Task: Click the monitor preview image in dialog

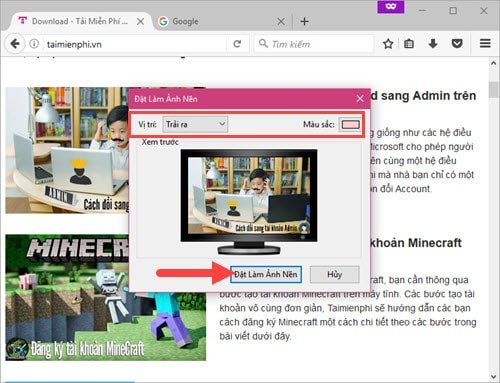Action: tap(249, 202)
